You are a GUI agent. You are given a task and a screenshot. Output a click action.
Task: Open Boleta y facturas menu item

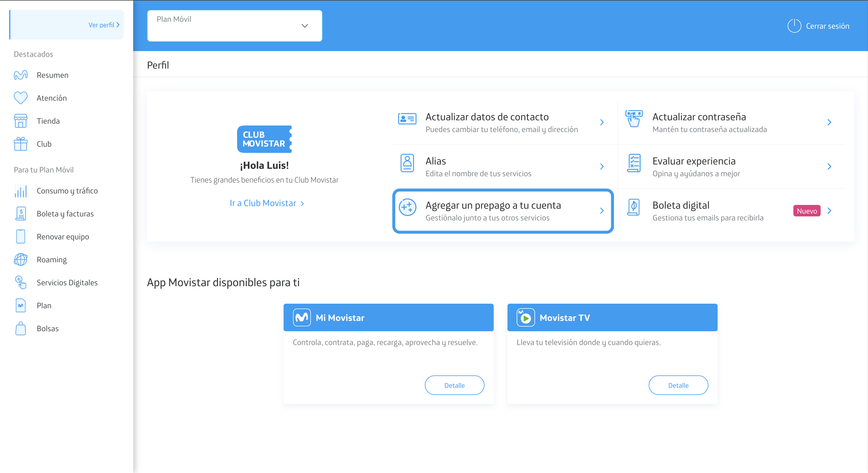point(65,214)
